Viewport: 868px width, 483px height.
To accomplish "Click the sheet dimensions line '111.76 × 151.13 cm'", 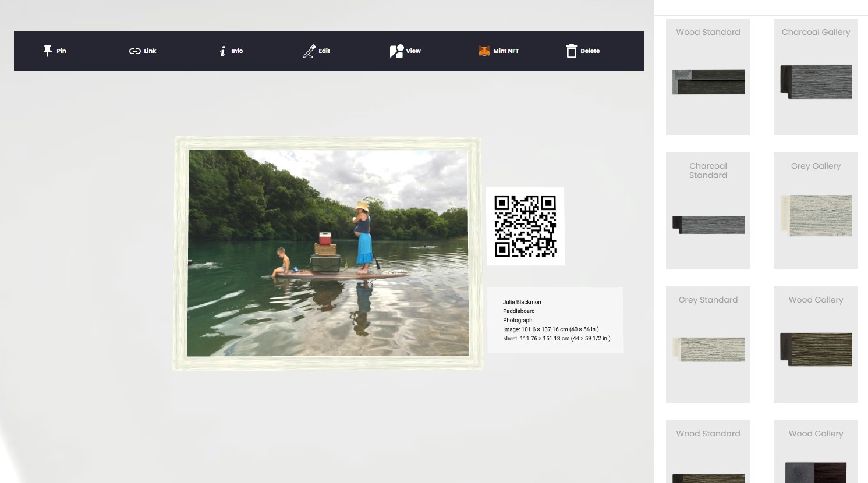I will point(557,338).
